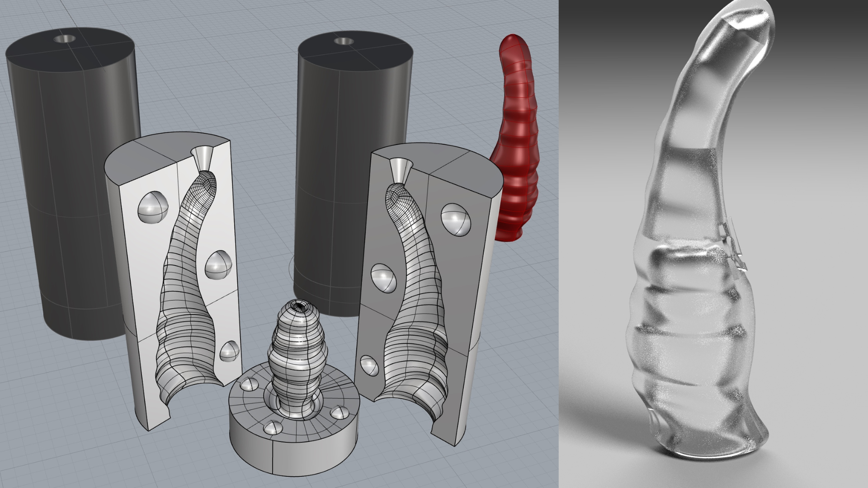Click the hole atop the left dark cylinder
This screenshot has height=488, width=868.
point(65,38)
